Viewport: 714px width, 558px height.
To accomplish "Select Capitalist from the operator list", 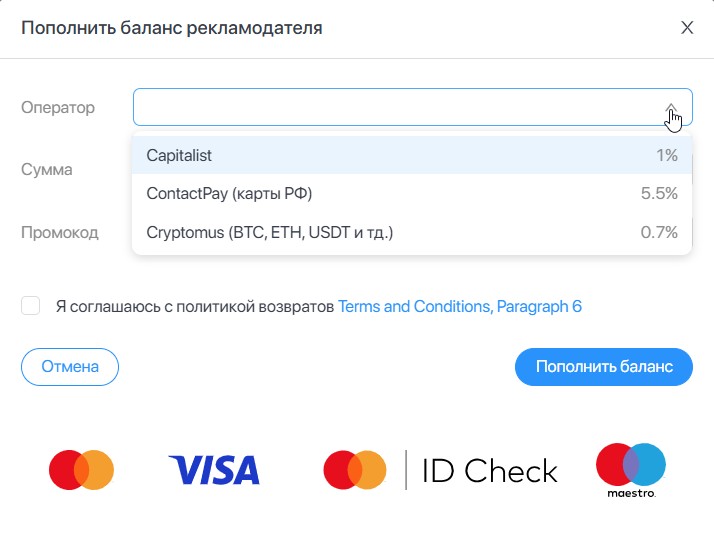I will pos(180,156).
